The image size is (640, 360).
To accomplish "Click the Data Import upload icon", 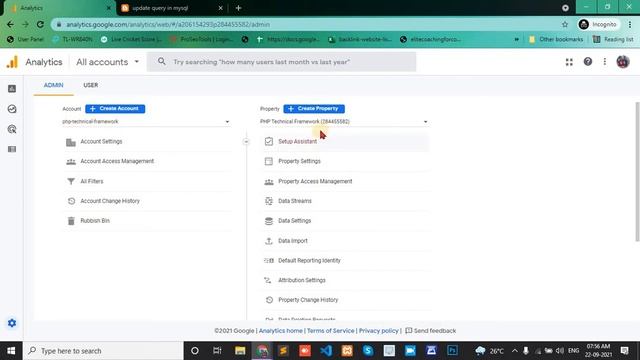I will (x=269, y=241).
